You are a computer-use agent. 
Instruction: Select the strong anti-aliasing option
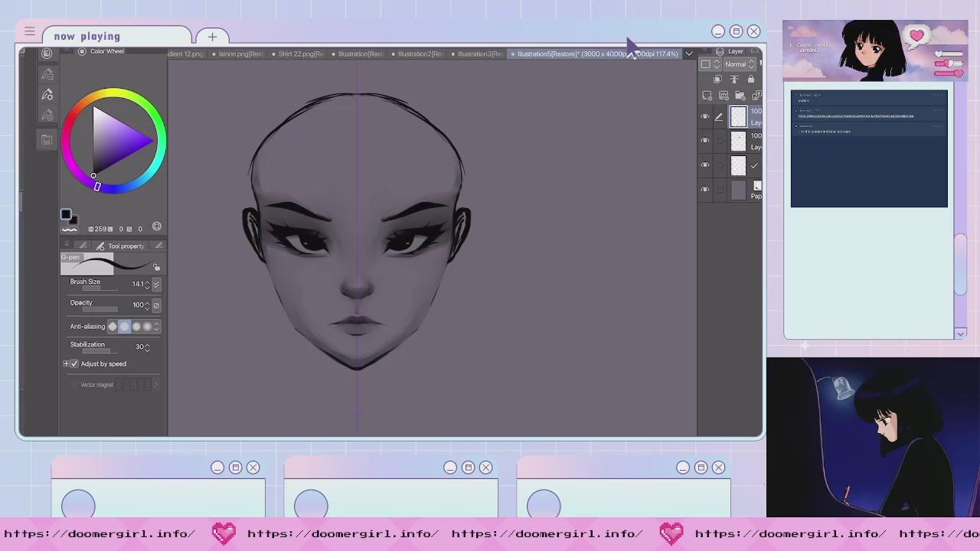[x=148, y=327]
